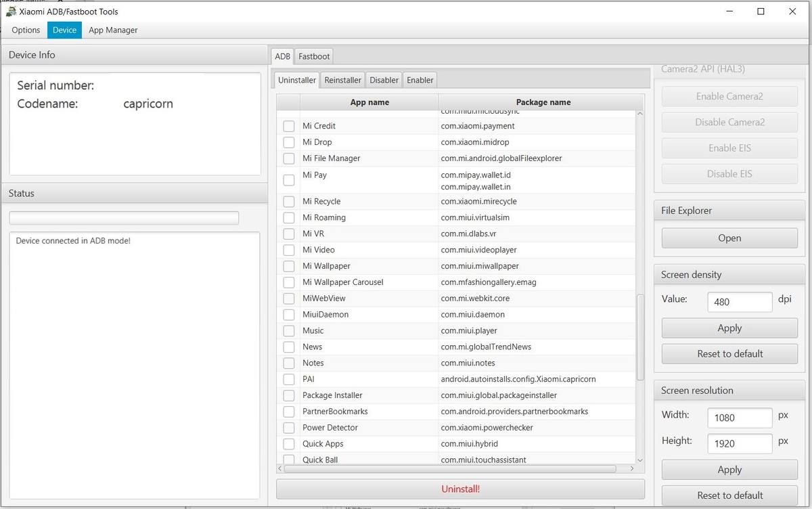Viewport: 812px width, 509px height.
Task: Click the scroll right arrow under app list
Action: click(633, 468)
